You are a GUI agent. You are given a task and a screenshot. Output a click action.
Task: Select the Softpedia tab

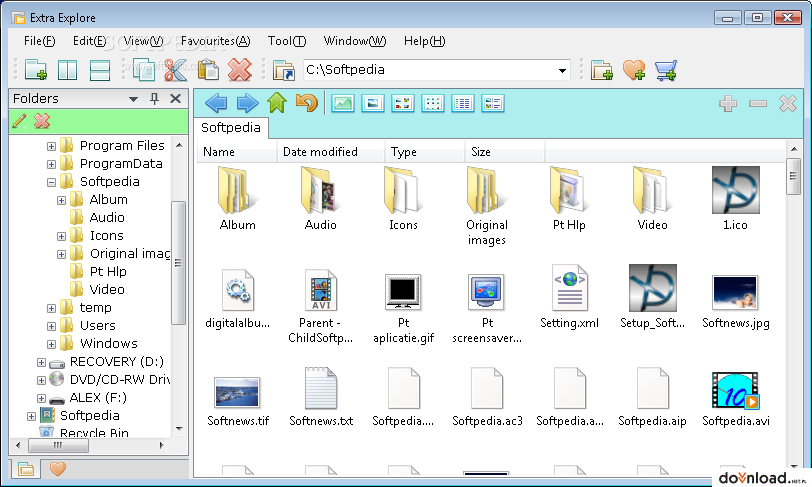231,127
